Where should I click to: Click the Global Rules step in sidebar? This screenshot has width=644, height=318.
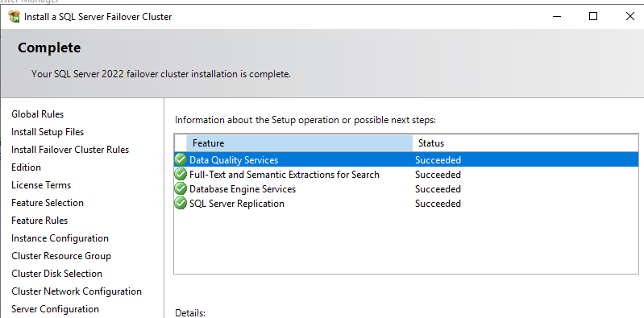37,114
